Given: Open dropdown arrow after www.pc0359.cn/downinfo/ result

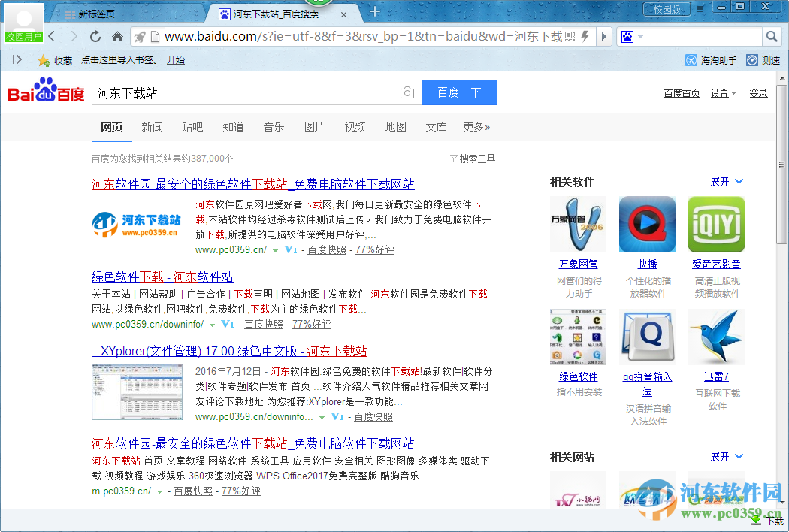Looking at the screenshot, I should 213,325.
